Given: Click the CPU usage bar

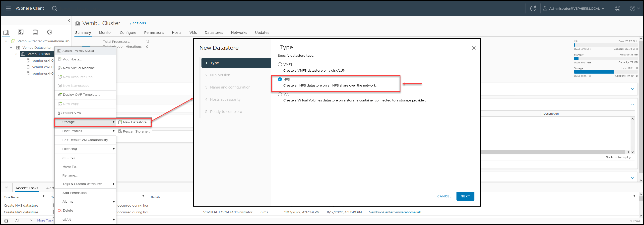Looking at the screenshot, I should pyautogui.click(x=606, y=45).
